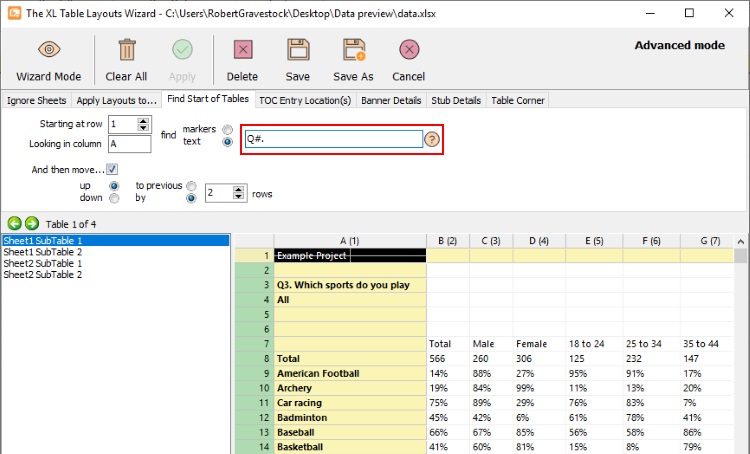Select Sheet2 SubTable 1 in list
The height and width of the screenshot is (454, 750).
click(115, 263)
